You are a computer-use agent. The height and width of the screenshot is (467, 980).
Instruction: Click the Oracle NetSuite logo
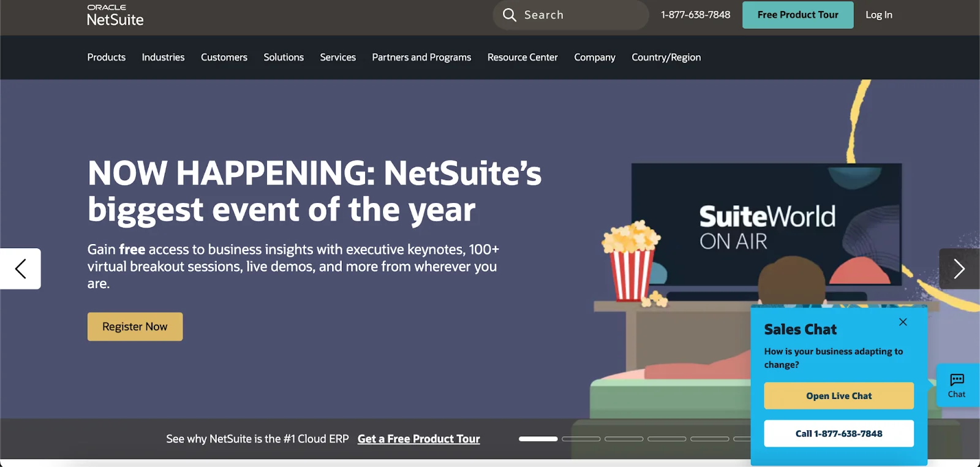[x=115, y=15]
